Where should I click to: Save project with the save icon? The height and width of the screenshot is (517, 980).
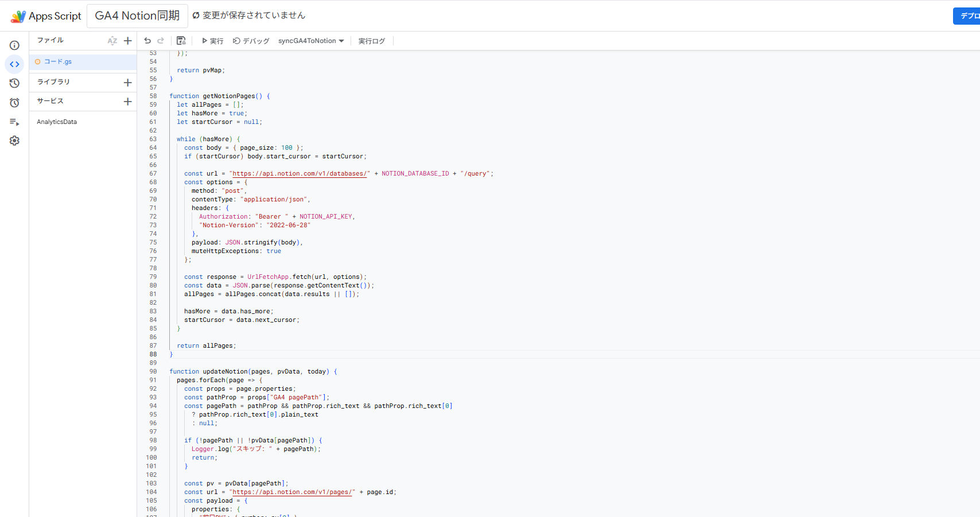point(181,41)
